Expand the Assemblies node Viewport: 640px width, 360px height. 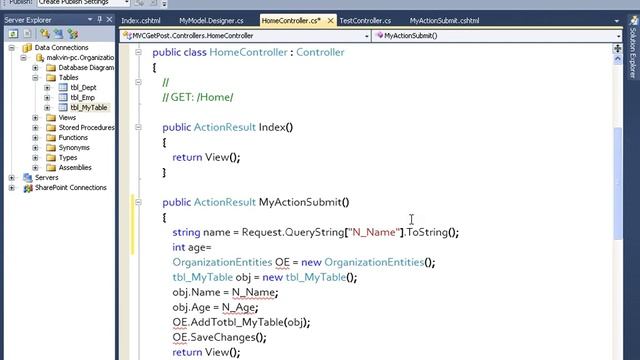[x=36, y=168]
